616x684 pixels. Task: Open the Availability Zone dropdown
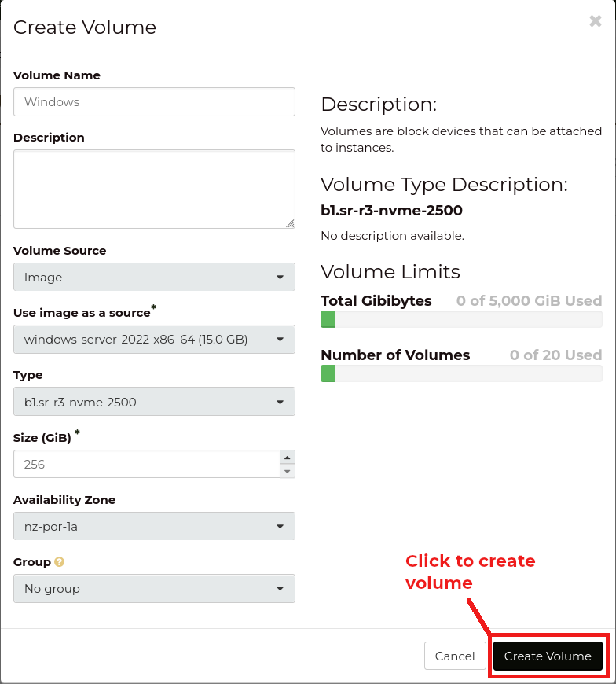tap(154, 525)
